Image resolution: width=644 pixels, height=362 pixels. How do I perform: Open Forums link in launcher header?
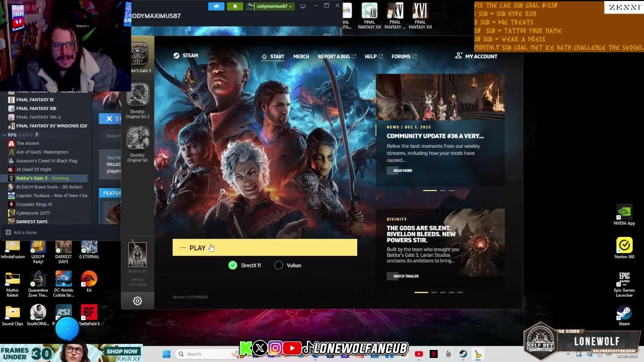[x=404, y=56]
